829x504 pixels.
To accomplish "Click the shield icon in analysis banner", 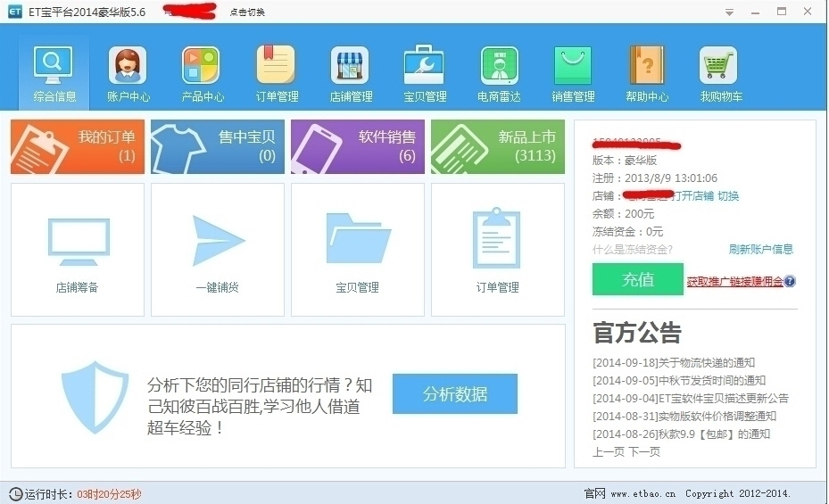I will [95, 397].
